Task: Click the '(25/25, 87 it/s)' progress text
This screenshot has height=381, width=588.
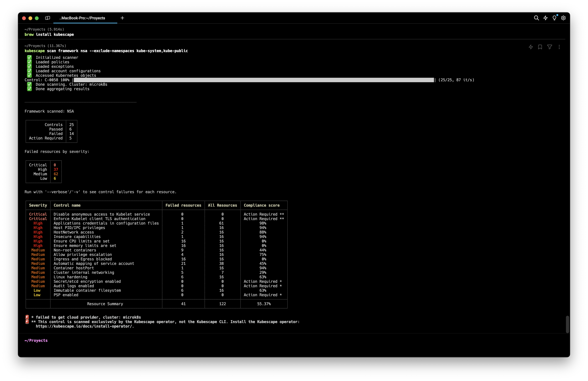Action: 456,80
